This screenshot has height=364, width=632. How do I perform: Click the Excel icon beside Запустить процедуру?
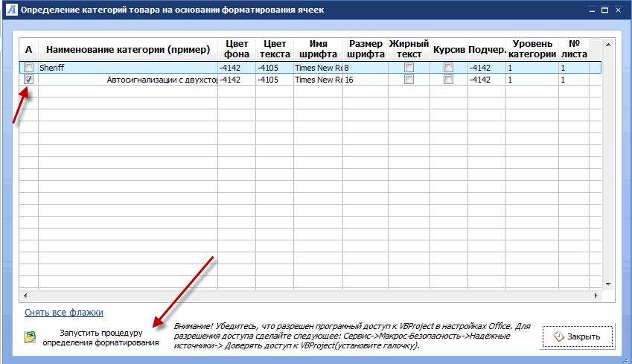click(30, 337)
